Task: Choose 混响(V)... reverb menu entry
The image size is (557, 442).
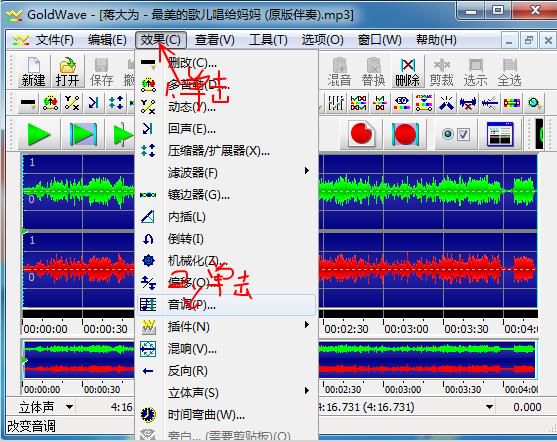Action: pyautogui.click(x=226, y=349)
